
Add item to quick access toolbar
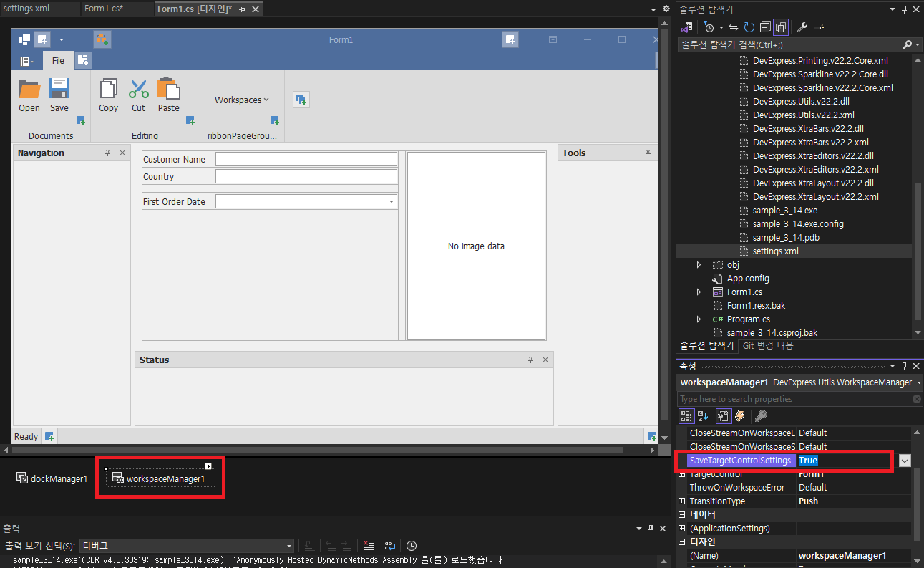click(x=42, y=39)
